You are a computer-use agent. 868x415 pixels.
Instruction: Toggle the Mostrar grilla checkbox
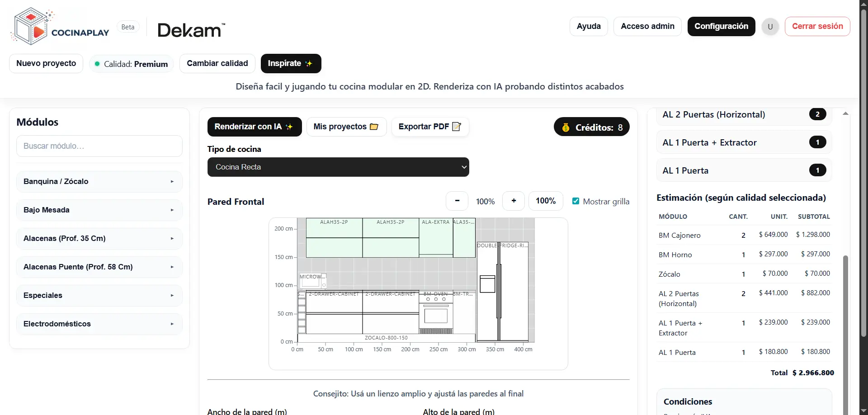coord(576,201)
